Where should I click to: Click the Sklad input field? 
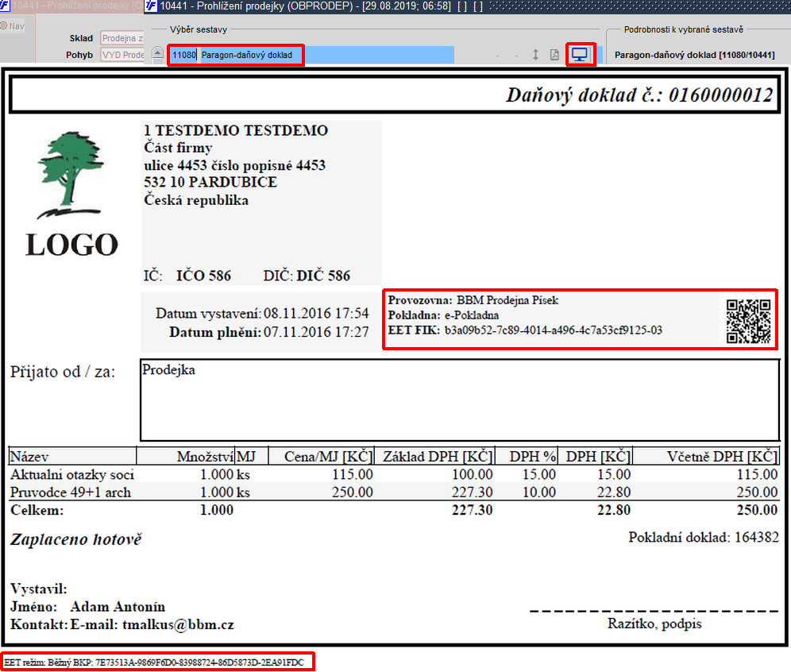click(122, 38)
